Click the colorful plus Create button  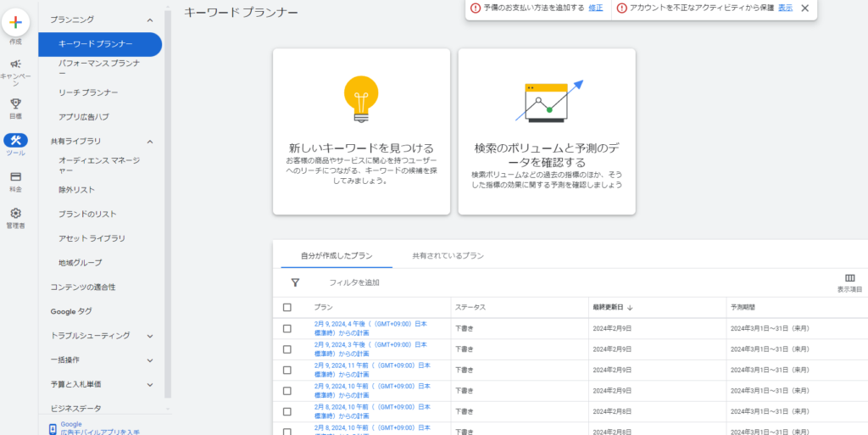click(15, 23)
